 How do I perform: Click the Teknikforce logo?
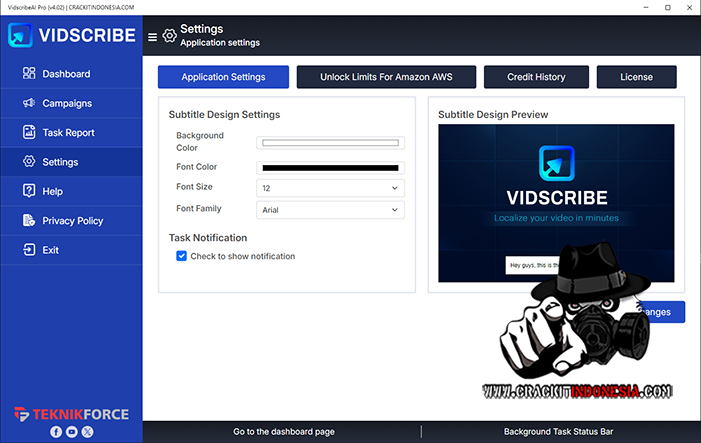(72, 414)
